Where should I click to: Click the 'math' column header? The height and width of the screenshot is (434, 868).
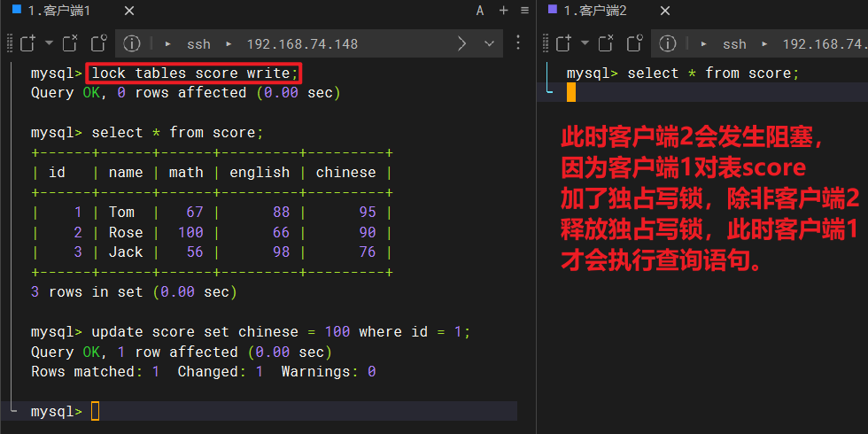click(186, 173)
